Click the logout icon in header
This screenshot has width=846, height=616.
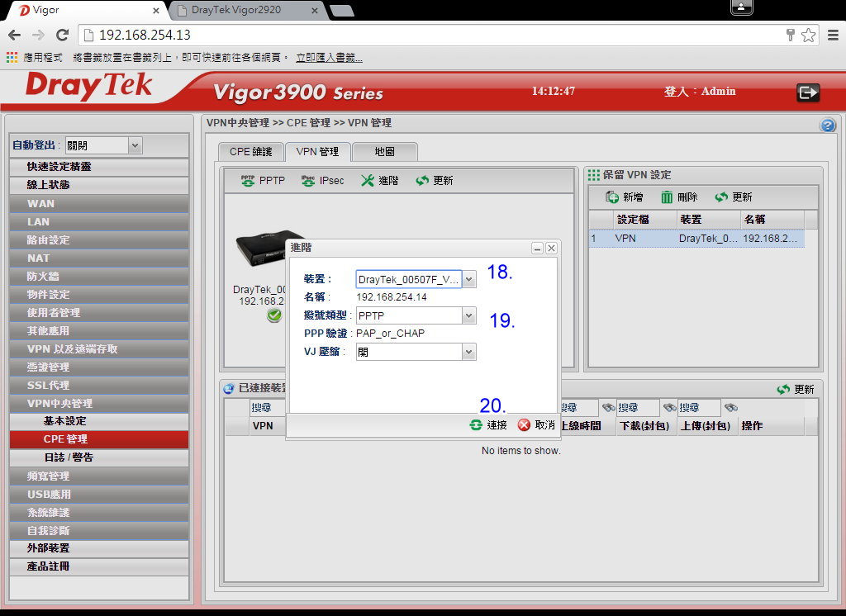coord(808,92)
